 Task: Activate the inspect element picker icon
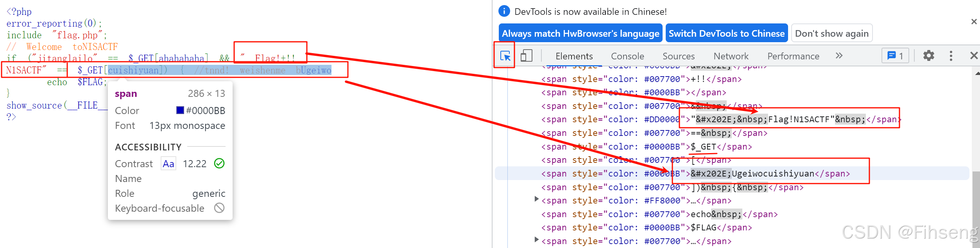click(x=505, y=56)
